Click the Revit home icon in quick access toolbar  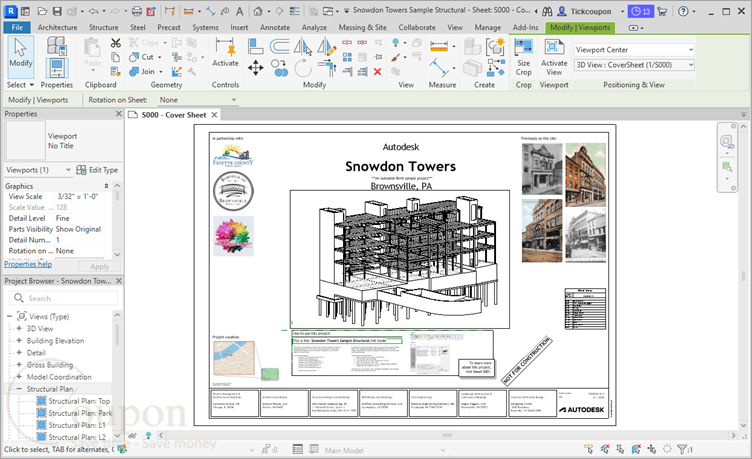coord(258,11)
